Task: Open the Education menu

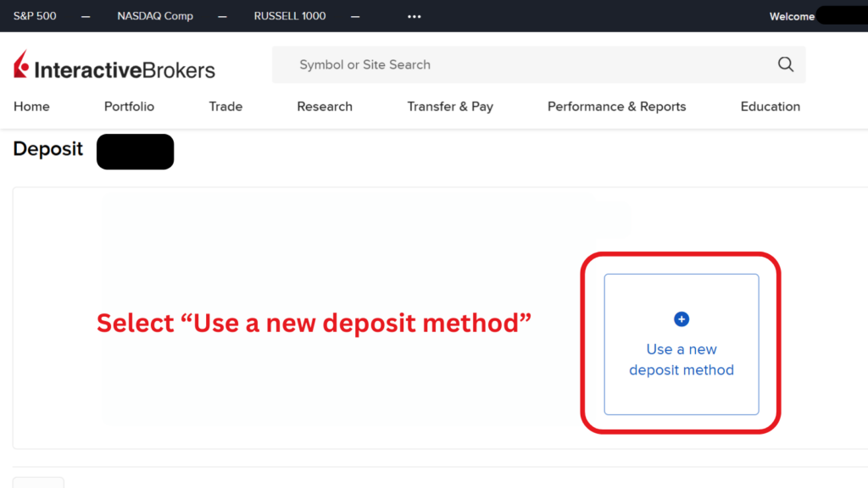Action: point(770,106)
